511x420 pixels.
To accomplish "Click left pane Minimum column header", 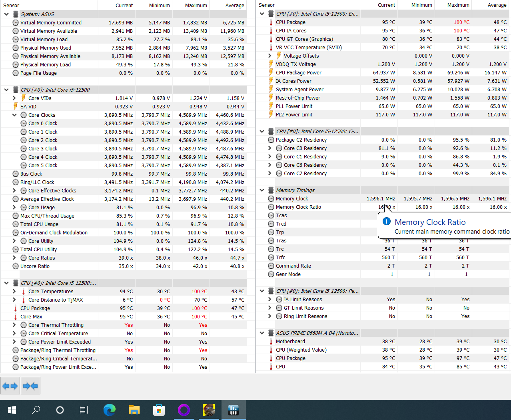I will pos(154,5).
